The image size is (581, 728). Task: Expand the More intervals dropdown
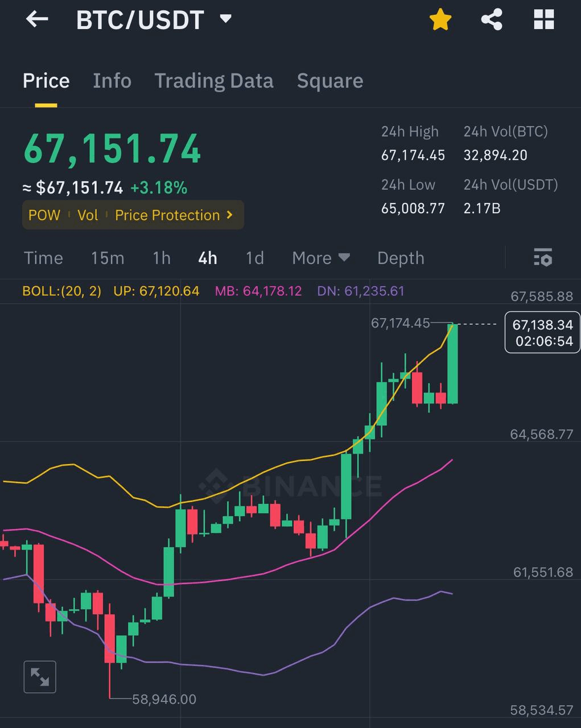(321, 258)
